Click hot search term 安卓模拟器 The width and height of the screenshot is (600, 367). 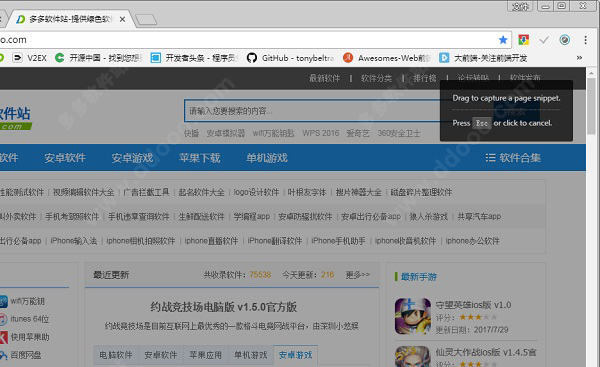[x=226, y=133]
